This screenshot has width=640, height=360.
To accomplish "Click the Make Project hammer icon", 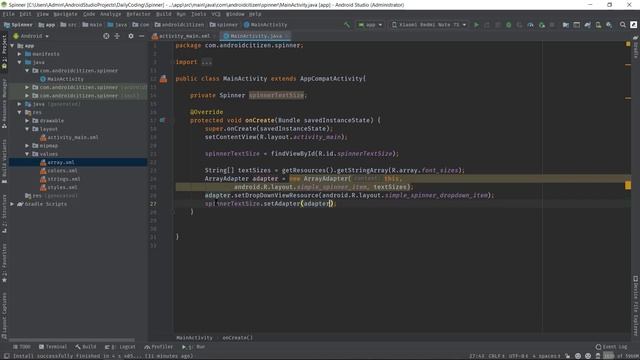I will tap(347, 25).
